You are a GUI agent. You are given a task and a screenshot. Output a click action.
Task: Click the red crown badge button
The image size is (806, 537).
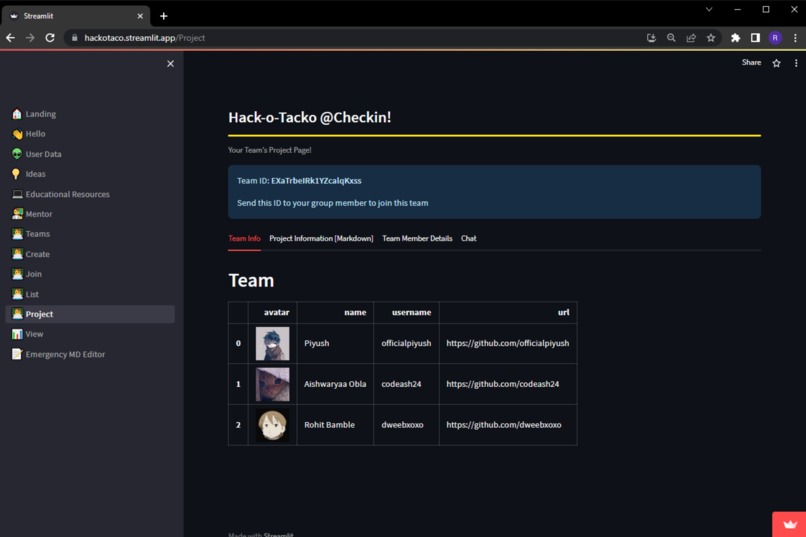(x=789, y=524)
